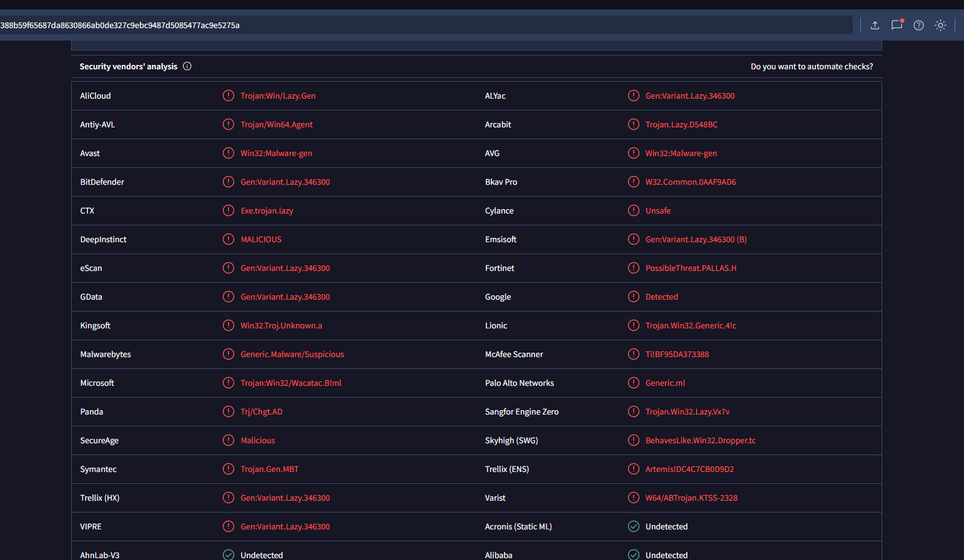Select 'Trojan.Win32.Lazy.Vx7v' result

(687, 412)
